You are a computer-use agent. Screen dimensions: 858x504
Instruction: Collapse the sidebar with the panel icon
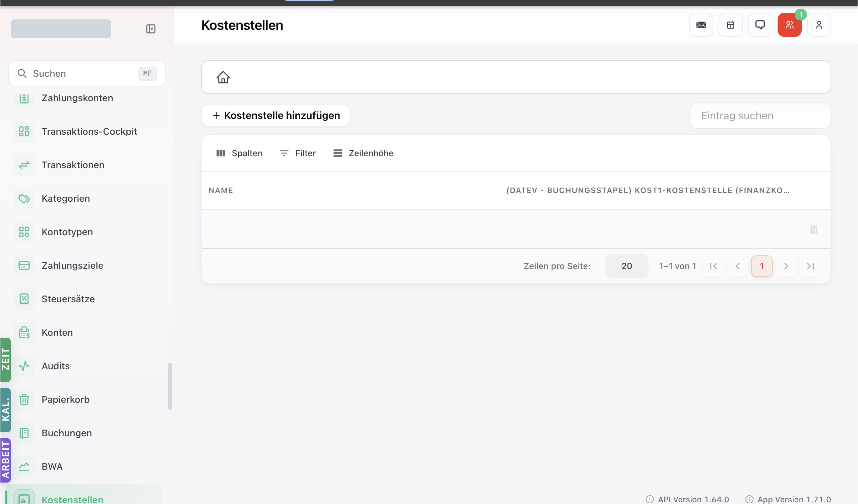tap(150, 28)
